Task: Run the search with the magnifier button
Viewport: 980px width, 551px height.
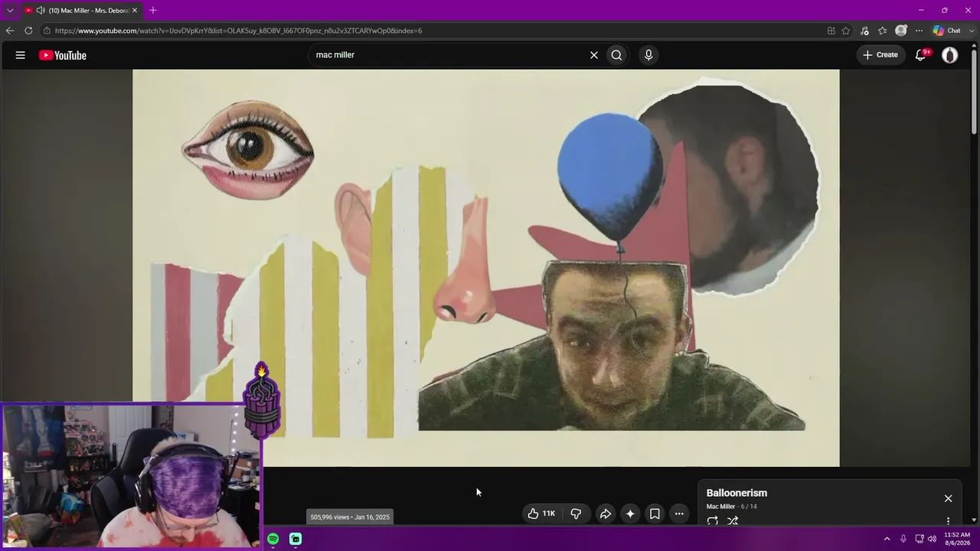Action: coord(616,55)
